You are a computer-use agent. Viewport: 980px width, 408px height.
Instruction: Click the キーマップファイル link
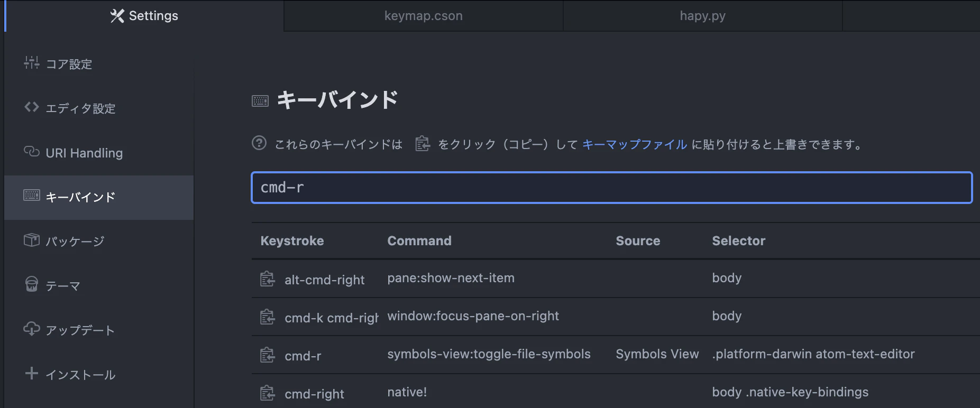tap(635, 144)
